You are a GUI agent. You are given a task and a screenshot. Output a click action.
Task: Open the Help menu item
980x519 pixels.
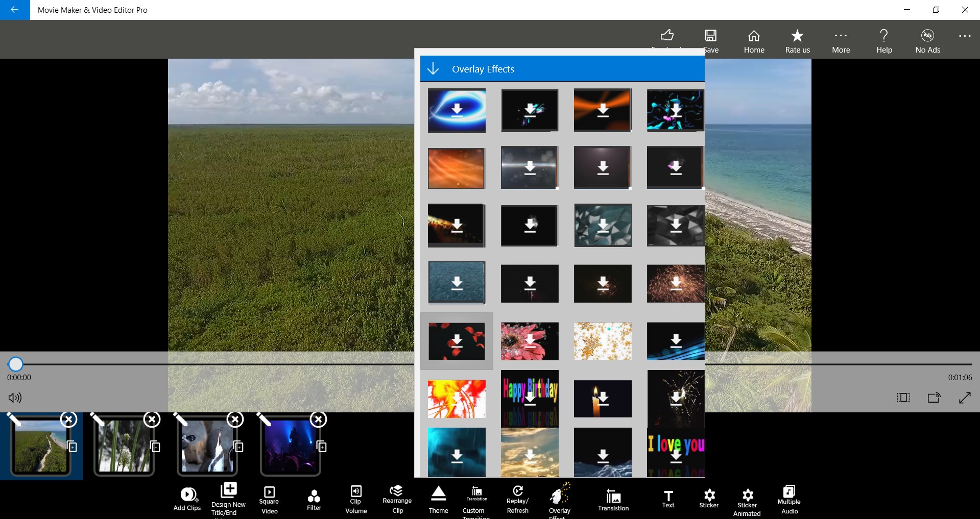click(884, 41)
